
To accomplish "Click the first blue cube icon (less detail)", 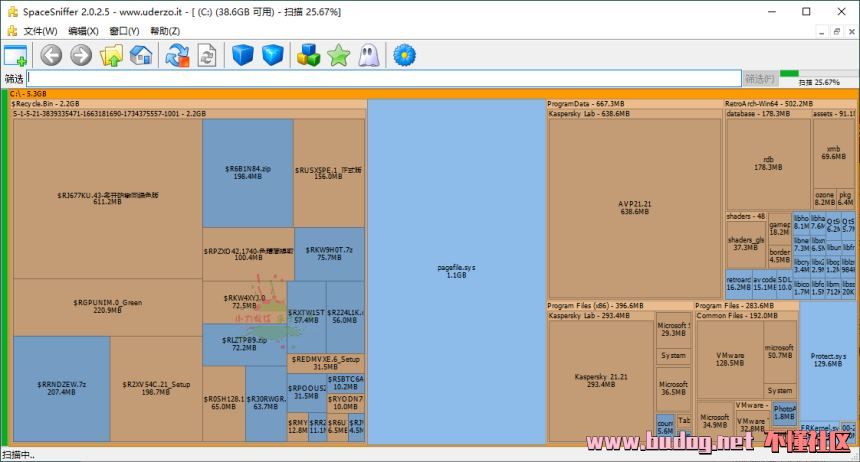I will pos(243,55).
